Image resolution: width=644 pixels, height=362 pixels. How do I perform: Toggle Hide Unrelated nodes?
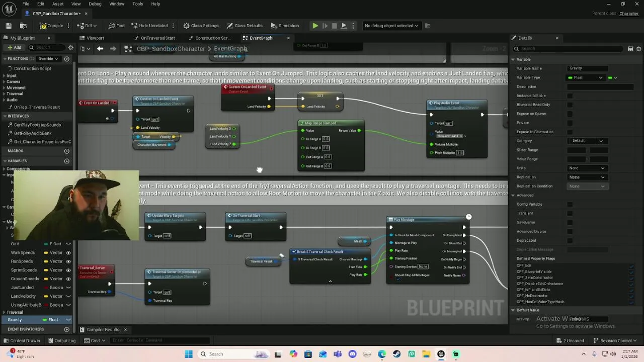tap(149, 26)
